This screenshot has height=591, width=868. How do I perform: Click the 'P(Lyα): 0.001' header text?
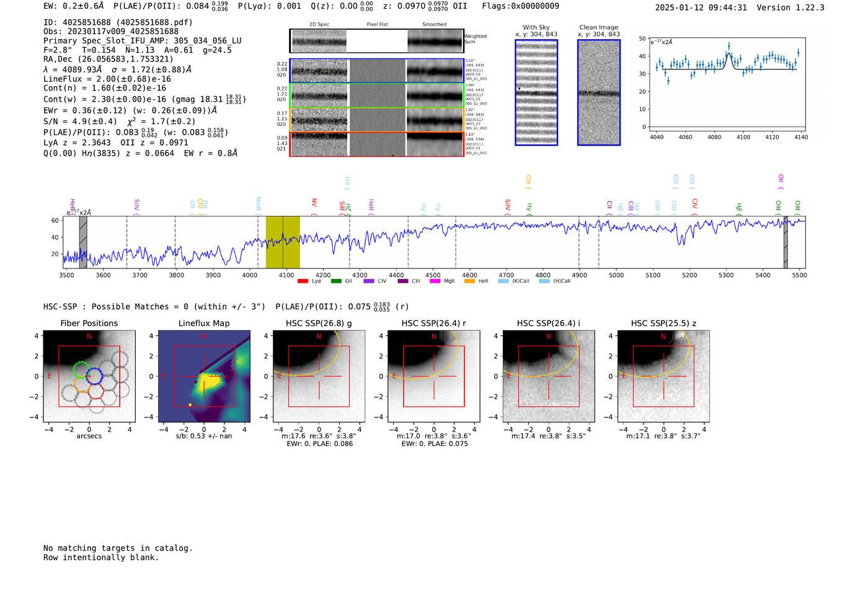269,6
